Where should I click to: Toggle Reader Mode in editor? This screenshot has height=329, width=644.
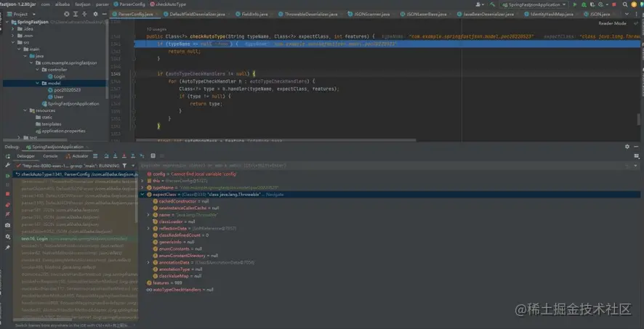coord(612,23)
